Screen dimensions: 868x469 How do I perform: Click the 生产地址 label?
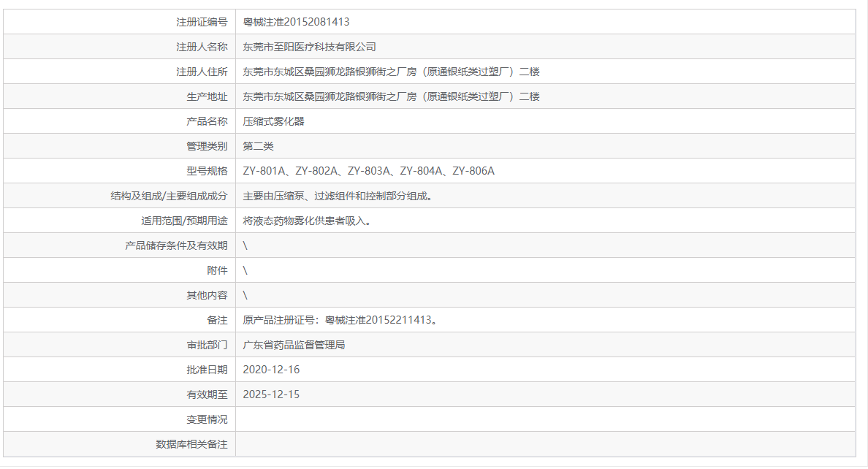click(x=207, y=97)
